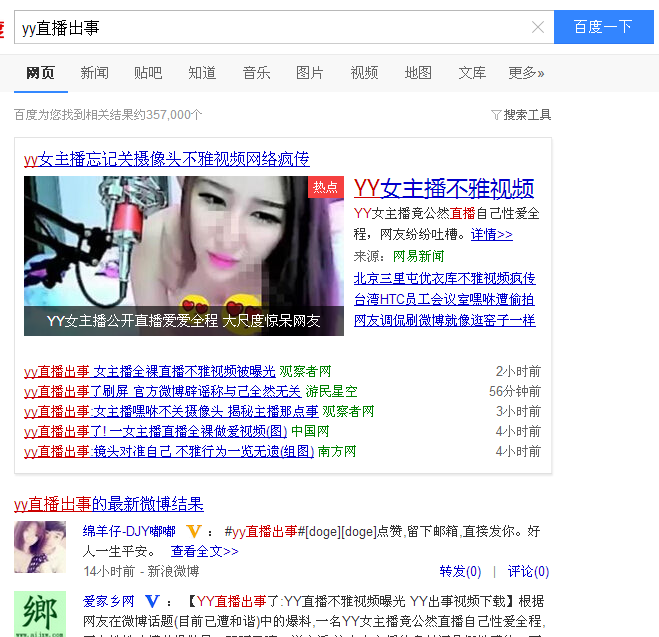Click the thumbnail caption YY女主播公开直播爱爱全程
The image size is (659, 637).
(184, 321)
